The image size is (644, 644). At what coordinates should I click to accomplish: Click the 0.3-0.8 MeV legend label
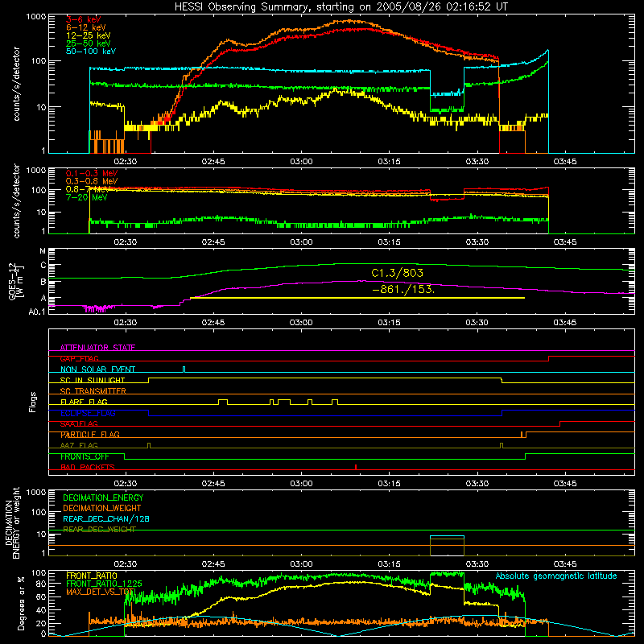point(92,181)
